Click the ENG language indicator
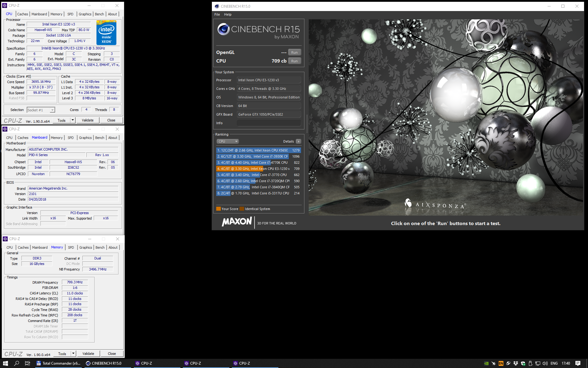Screen dimensions: 588x368 (x=554, y=363)
